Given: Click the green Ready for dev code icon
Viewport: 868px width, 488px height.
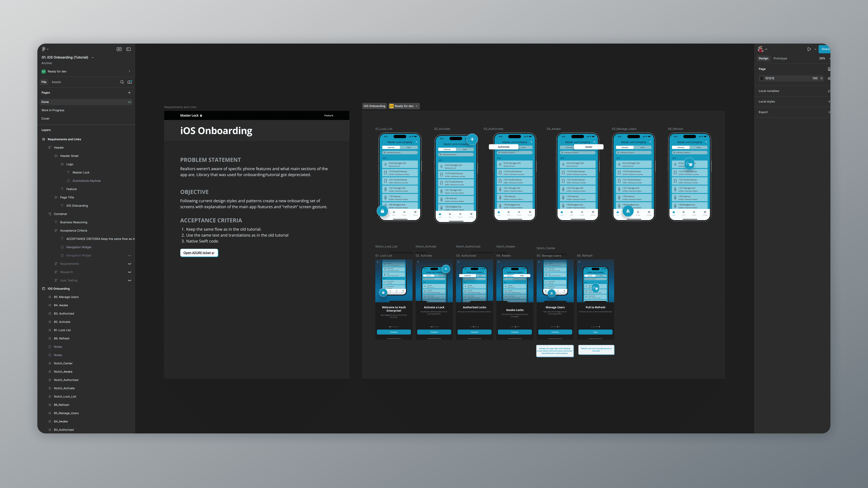Looking at the screenshot, I should point(43,71).
